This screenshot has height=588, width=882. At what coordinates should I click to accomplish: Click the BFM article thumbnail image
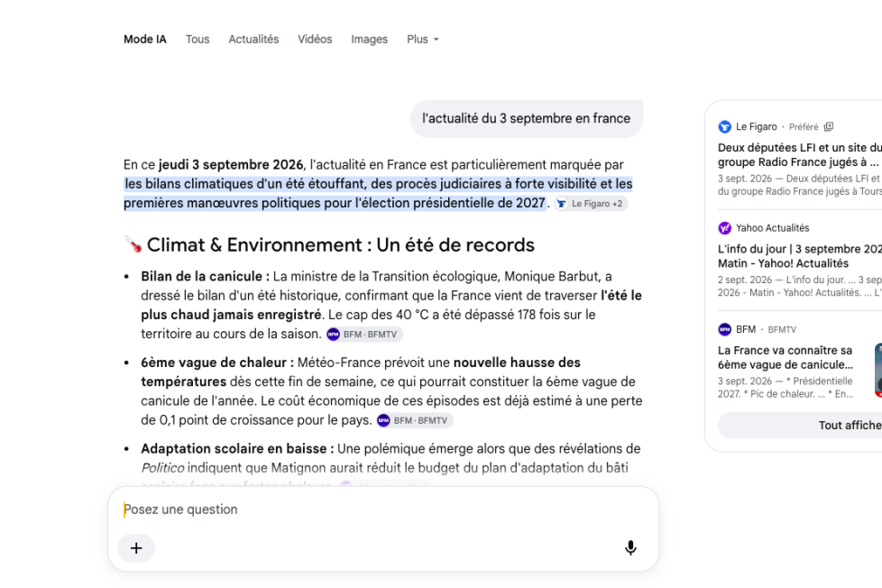pos(878,371)
